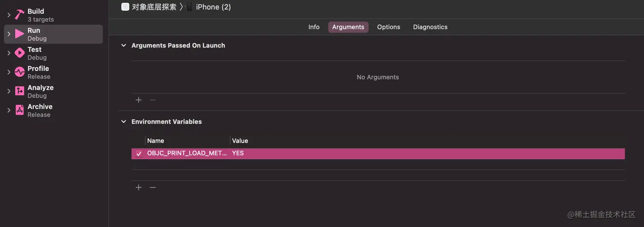The height and width of the screenshot is (227, 644).
Task: Expand the Analyze scheme action
Action: 9,91
